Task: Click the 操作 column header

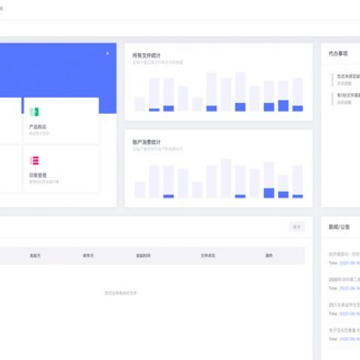Action: click(x=269, y=256)
